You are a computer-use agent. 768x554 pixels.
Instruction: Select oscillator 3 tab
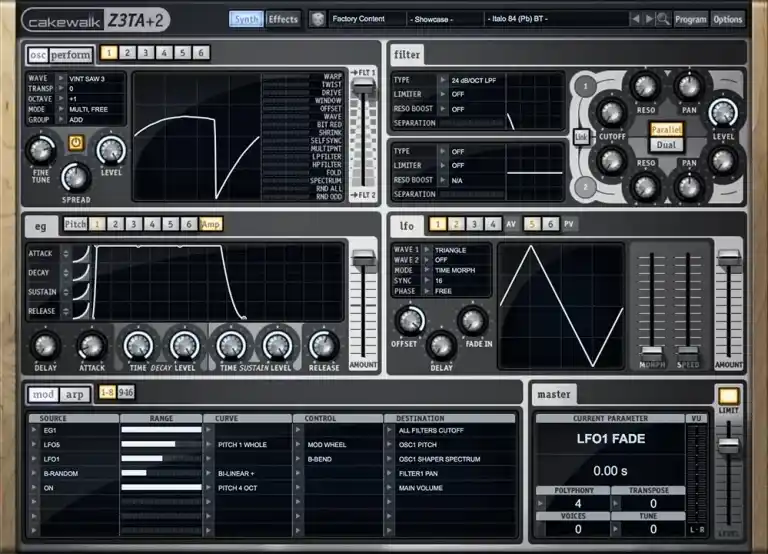pyautogui.click(x=145, y=52)
